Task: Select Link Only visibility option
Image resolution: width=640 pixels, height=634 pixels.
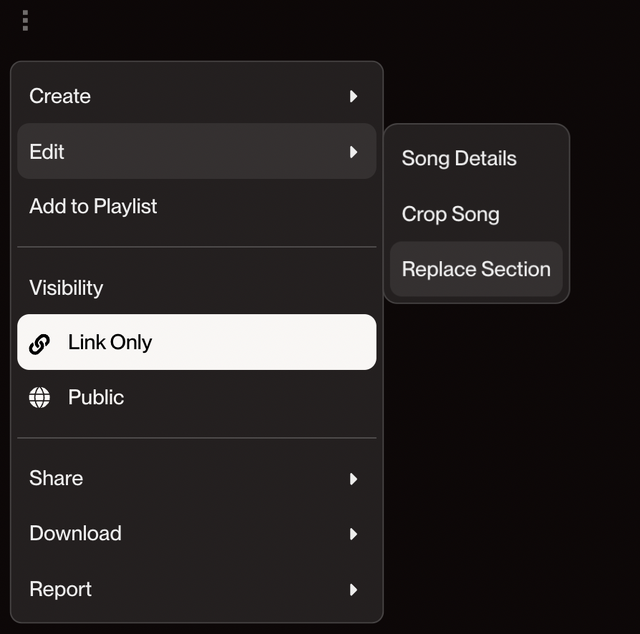Action: pos(197,342)
